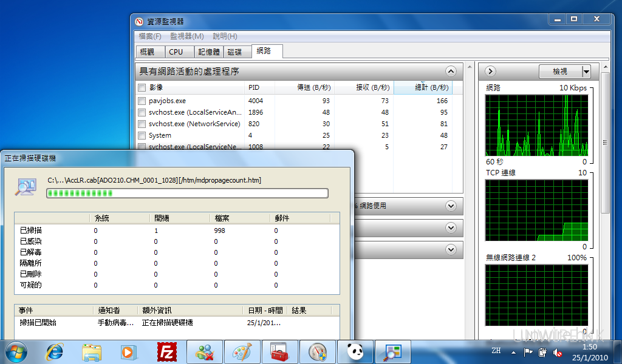Launch Windows Media Player from taskbar
Screen dimensions: 622x364
(x=128, y=352)
